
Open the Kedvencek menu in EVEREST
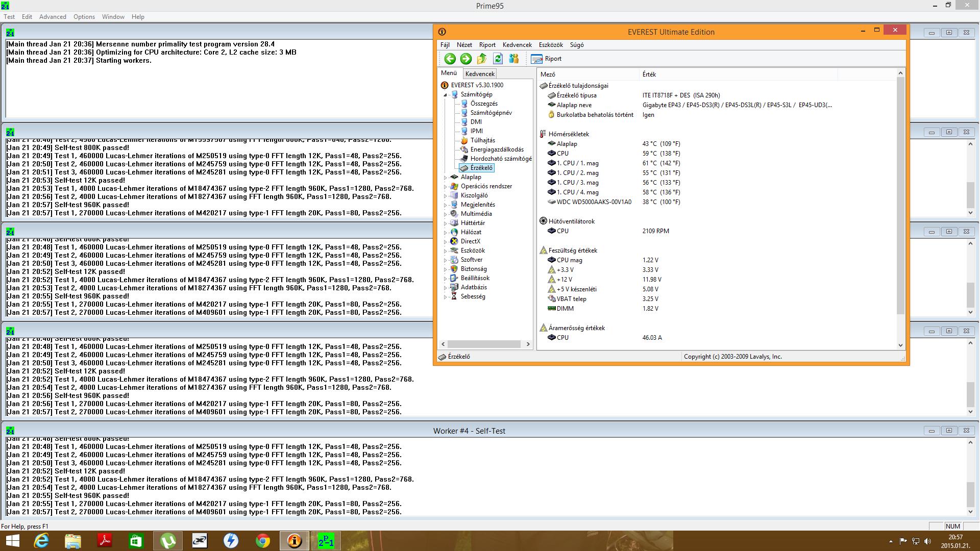(517, 45)
